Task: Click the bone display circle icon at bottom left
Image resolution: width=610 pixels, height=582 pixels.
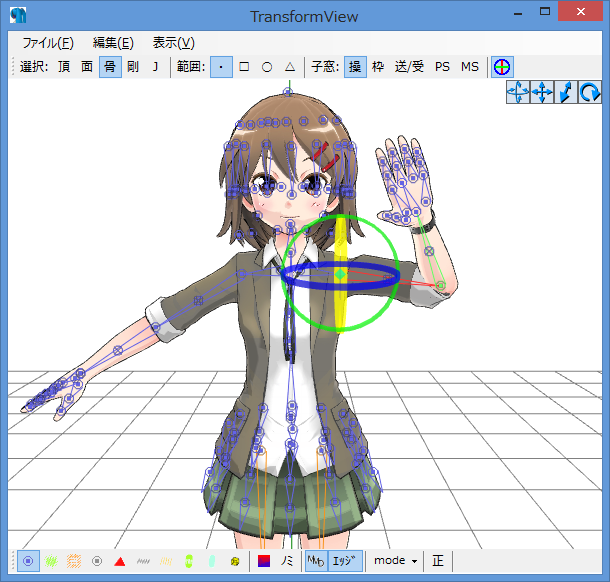Action: [x=28, y=561]
